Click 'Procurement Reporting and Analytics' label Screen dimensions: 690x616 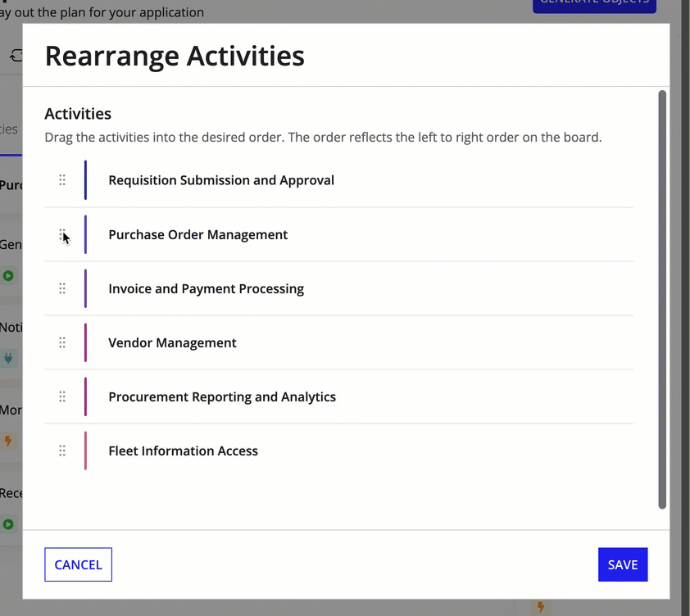222,397
